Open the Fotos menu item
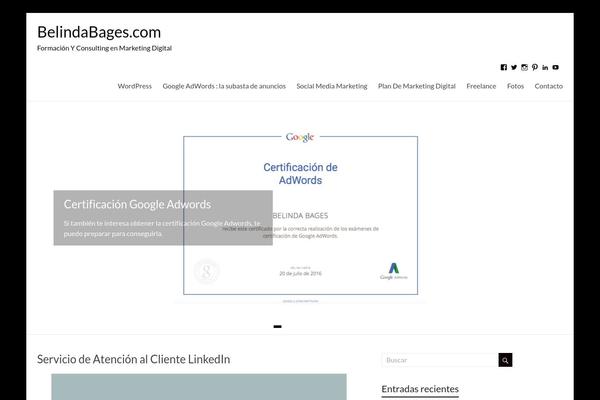600x400 pixels. click(515, 86)
